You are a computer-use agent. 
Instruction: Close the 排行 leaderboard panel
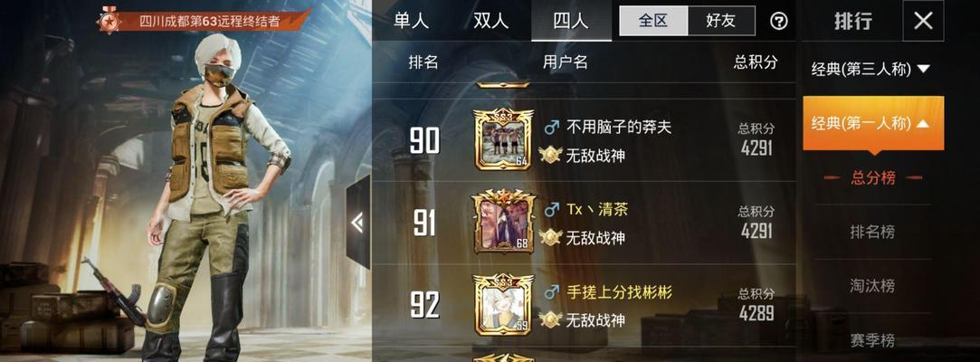(x=923, y=21)
